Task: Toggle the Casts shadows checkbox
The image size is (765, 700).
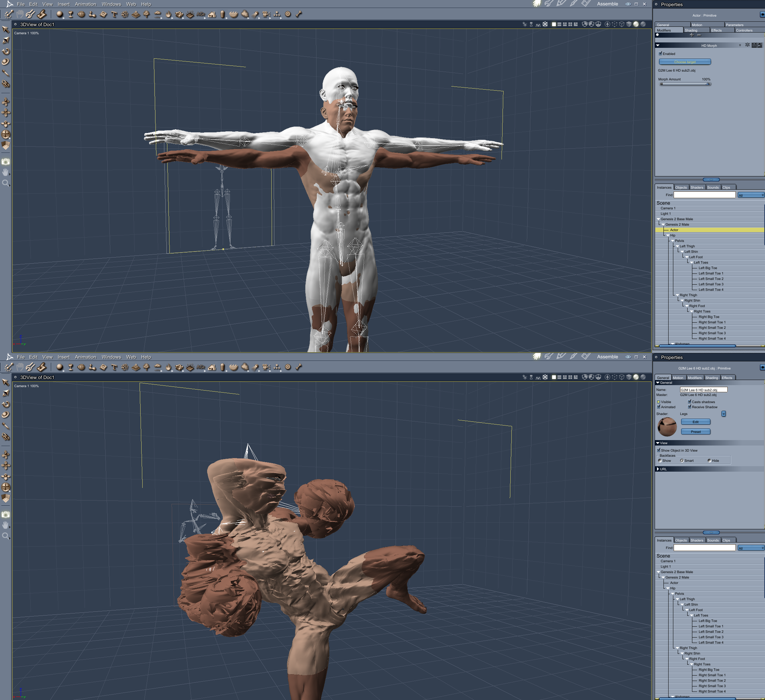Action: click(689, 401)
